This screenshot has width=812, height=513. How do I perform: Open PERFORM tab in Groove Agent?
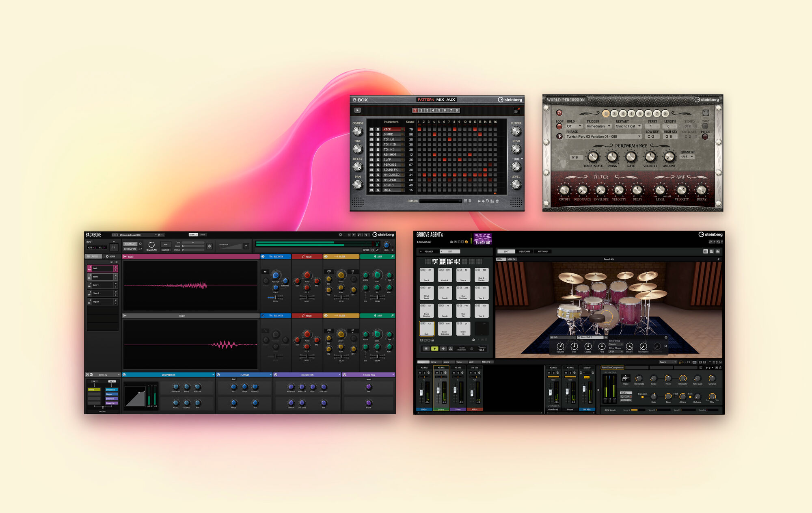click(524, 251)
